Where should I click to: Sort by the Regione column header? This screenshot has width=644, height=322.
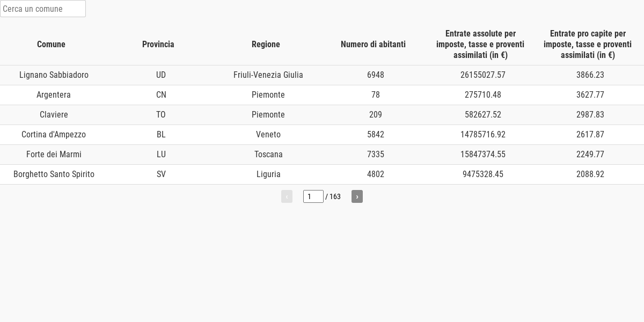tap(266, 45)
